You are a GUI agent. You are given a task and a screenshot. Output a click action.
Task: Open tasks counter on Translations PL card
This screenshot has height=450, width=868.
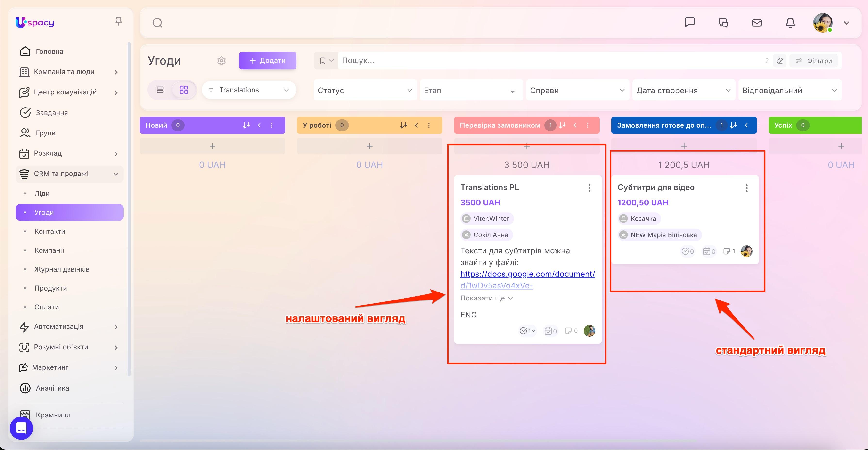click(x=527, y=331)
